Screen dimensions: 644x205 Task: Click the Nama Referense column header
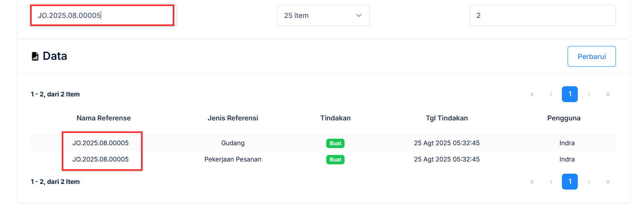104,118
